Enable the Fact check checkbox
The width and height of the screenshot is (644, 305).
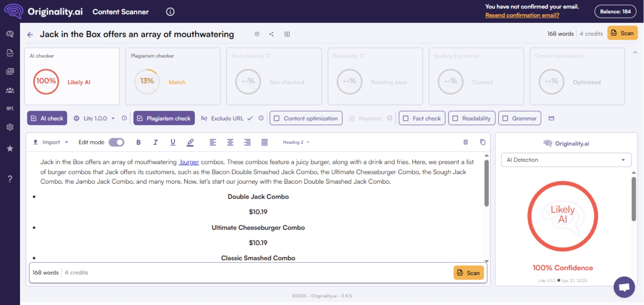[405, 118]
